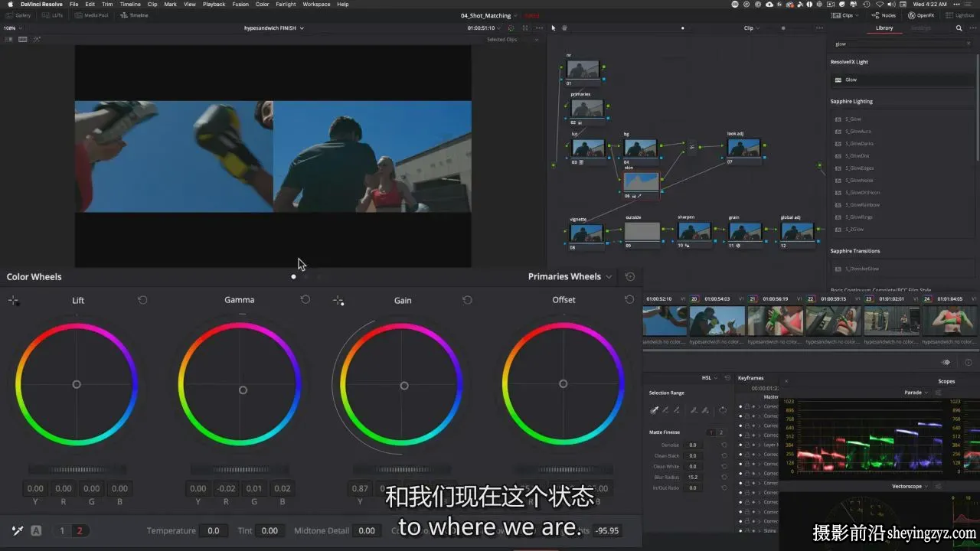Reset all Primaries Wheels grades
Screen dimensions: 980x551
(630, 276)
